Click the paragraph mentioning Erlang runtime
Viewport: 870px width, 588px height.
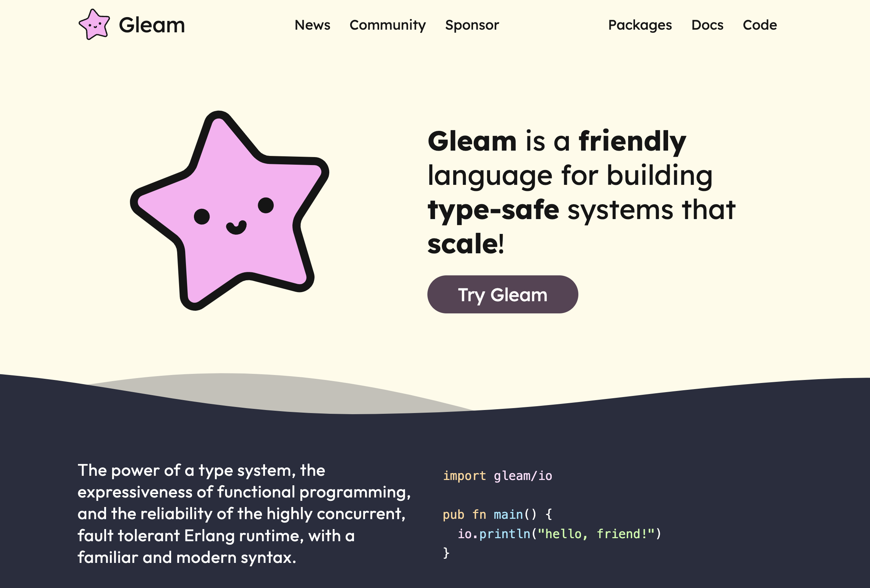point(243,514)
